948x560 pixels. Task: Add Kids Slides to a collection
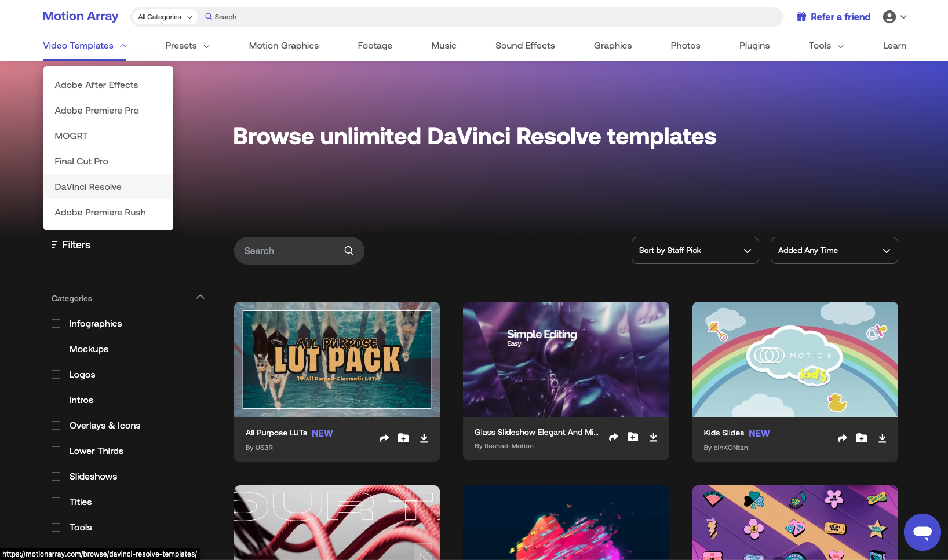coord(862,438)
